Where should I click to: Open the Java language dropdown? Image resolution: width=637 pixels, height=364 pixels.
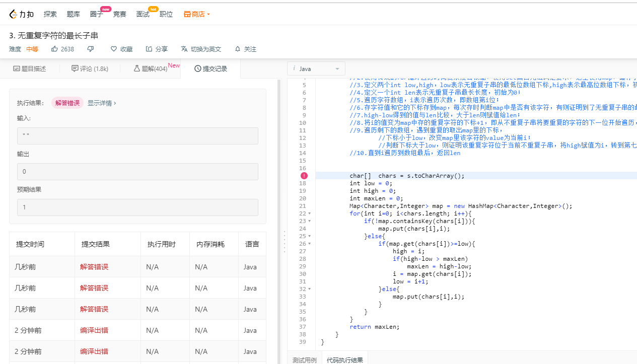click(316, 68)
